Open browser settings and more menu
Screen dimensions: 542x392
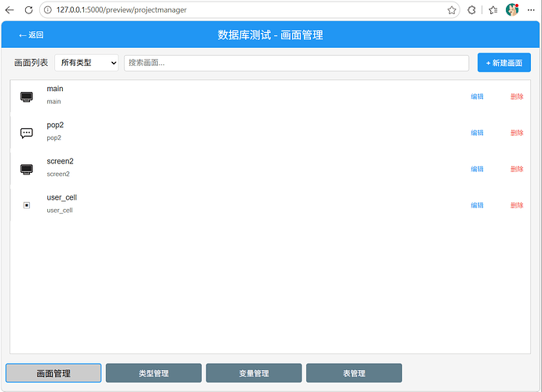pyautogui.click(x=531, y=10)
